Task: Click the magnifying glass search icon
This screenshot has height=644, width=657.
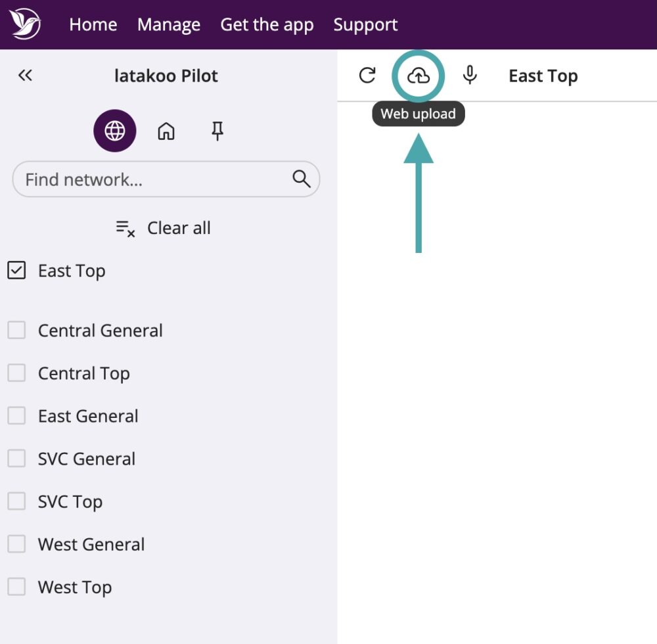Action: 301,179
